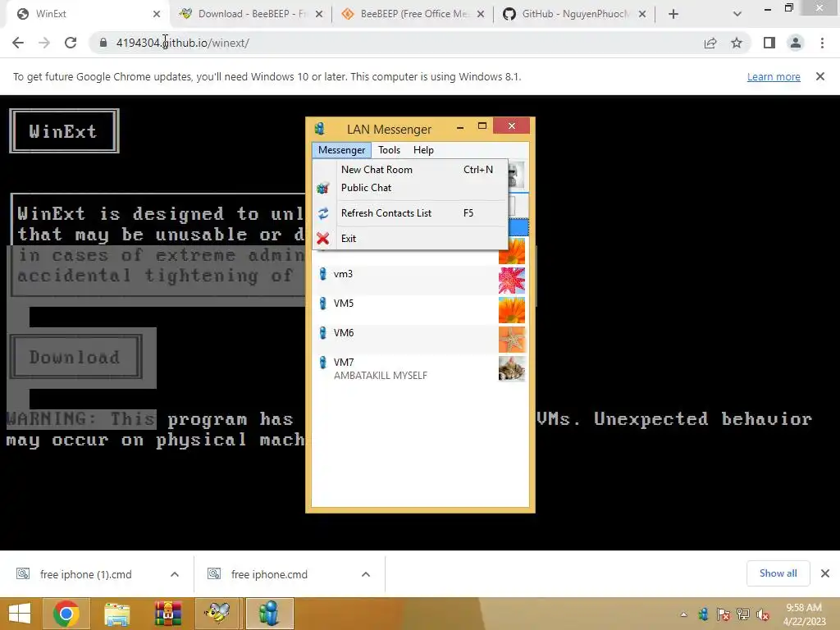Open the Windows Start button
This screenshot has height=630, width=840.
(x=20, y=614)
